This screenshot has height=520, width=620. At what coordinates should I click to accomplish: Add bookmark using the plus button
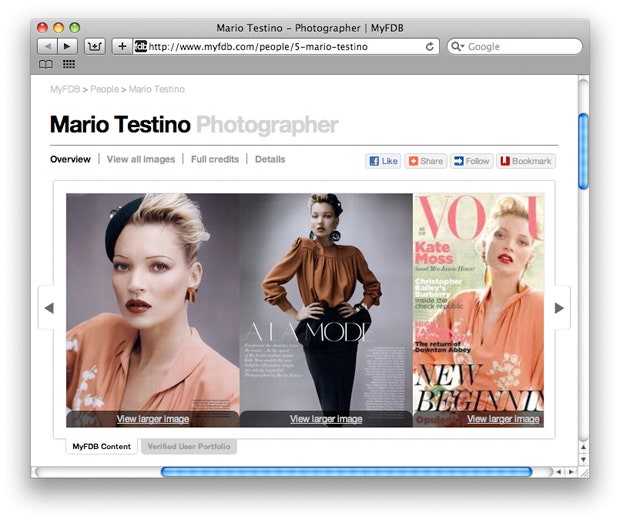(122, 47)
